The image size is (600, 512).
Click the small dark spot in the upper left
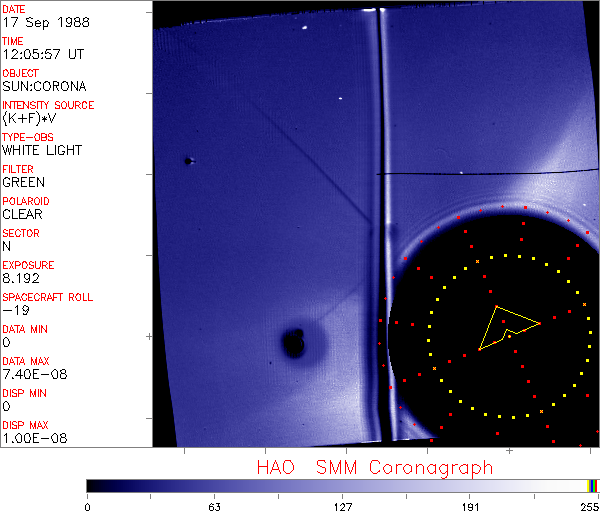point(187,160)
